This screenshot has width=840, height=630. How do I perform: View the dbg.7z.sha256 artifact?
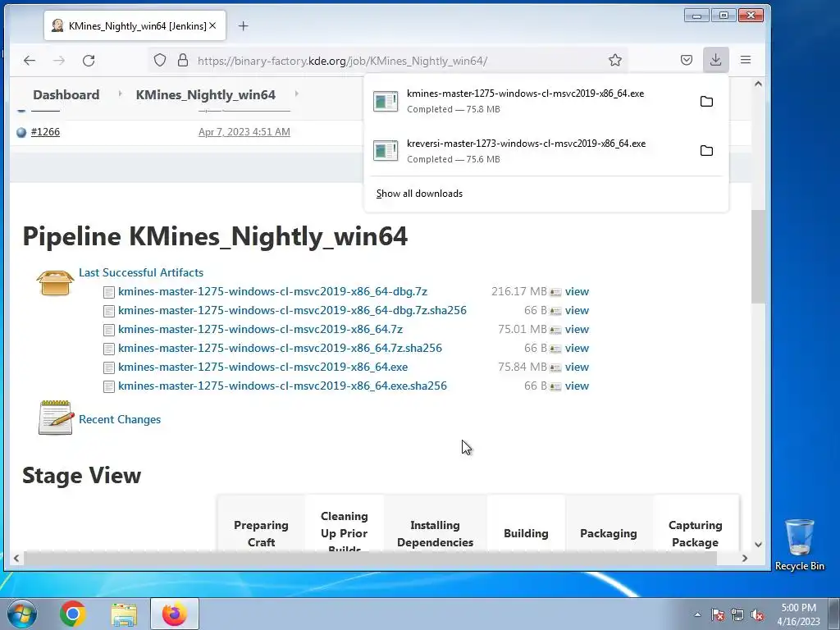click(x=577, y=310)
